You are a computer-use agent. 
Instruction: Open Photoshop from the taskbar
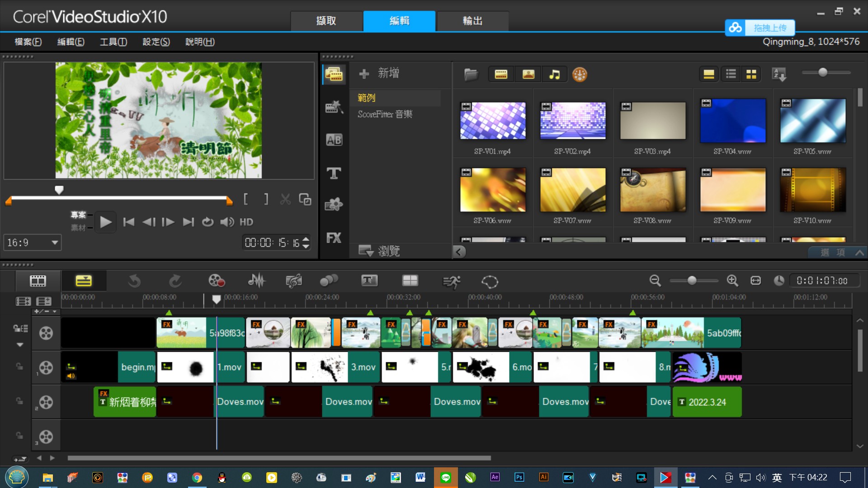tap(519, 477)
